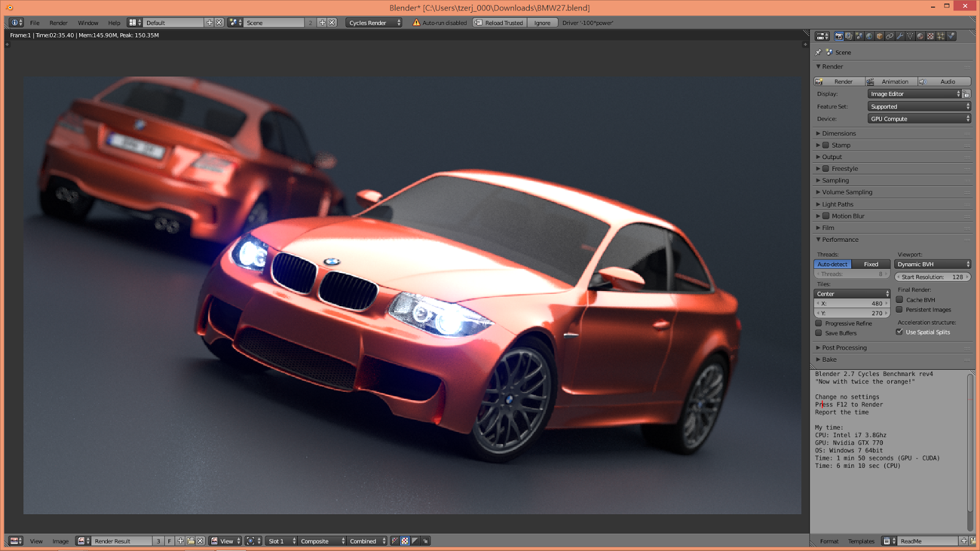Enable Save Buffers checkbox

(x=818, y=333)
